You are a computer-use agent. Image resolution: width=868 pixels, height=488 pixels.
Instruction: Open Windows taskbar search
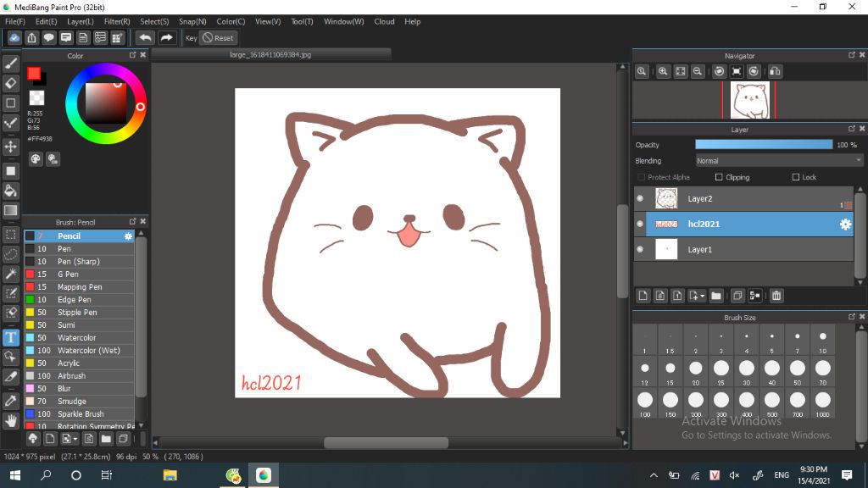tap(46, 475)
